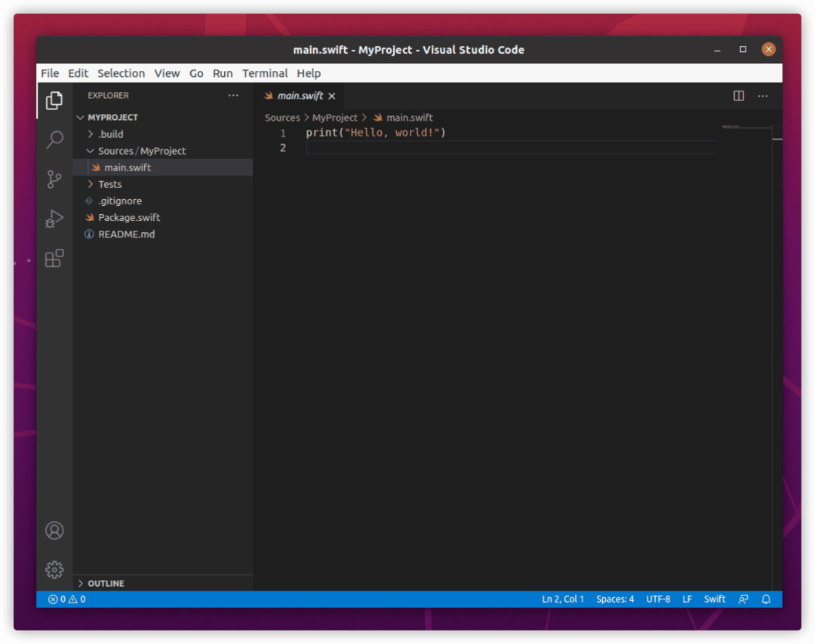Click code line 1 print statement
Screen dimensions: 815x644
coord(376,133)
